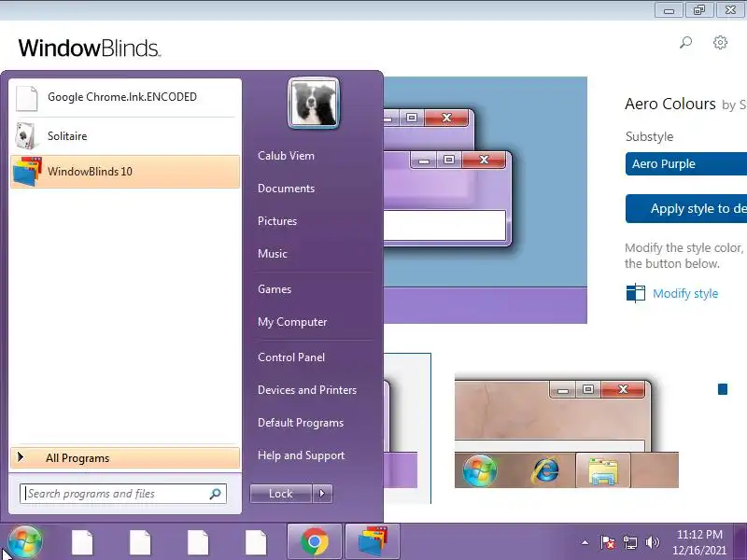Select the WindowBlinds taskbar button
The width and height of the screenshot is (747, 560).
tap(372, 542)
